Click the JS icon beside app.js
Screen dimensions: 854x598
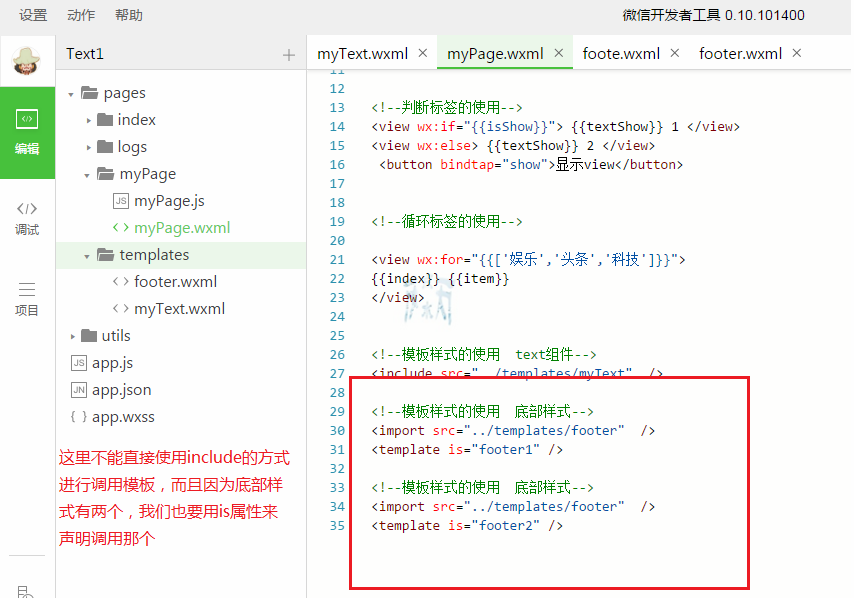point(79,363)
